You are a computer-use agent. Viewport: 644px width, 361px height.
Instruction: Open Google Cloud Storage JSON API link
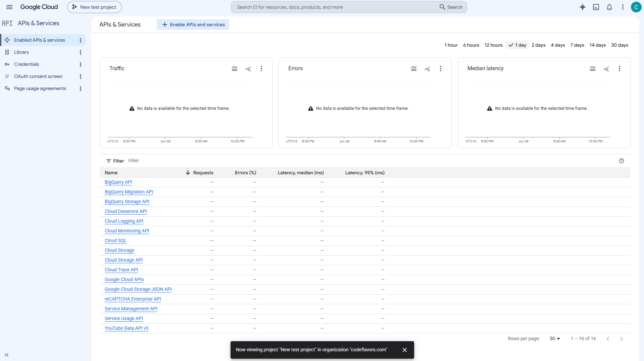(138, 289)
